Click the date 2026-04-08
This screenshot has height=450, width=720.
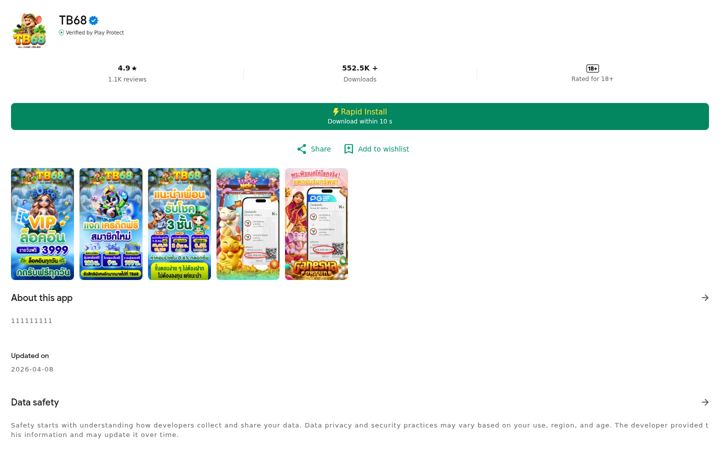32,369
